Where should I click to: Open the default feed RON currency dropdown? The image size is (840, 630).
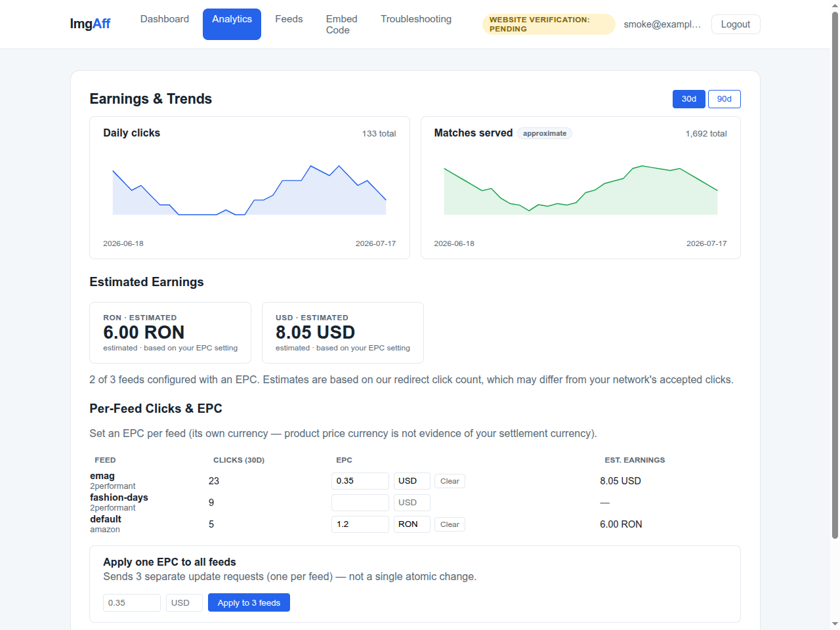coord(411,524)
